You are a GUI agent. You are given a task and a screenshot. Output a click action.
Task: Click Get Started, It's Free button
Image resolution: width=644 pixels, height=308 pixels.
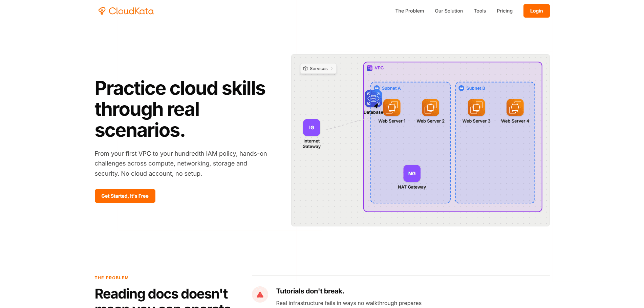click(x=125, y=196)
